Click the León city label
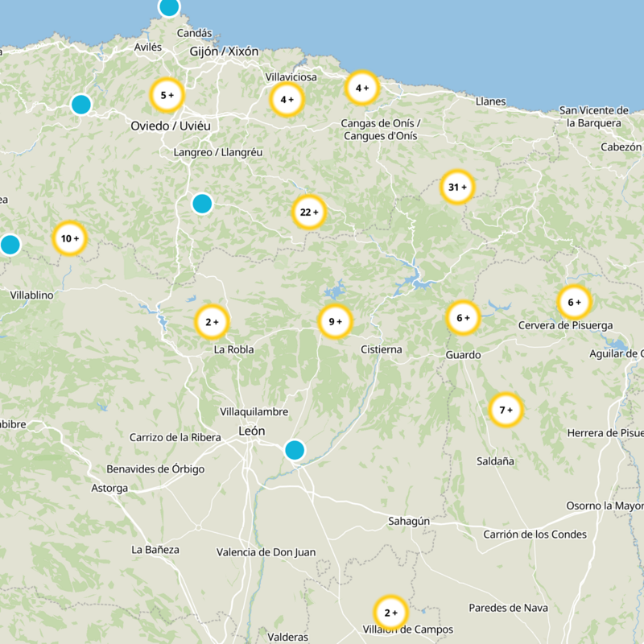 point(252,431)
